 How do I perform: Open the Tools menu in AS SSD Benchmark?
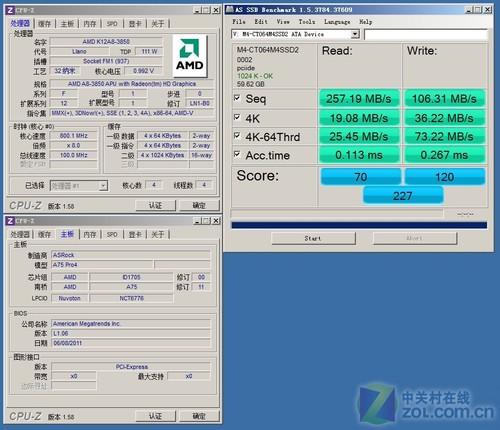pos(307,22)
